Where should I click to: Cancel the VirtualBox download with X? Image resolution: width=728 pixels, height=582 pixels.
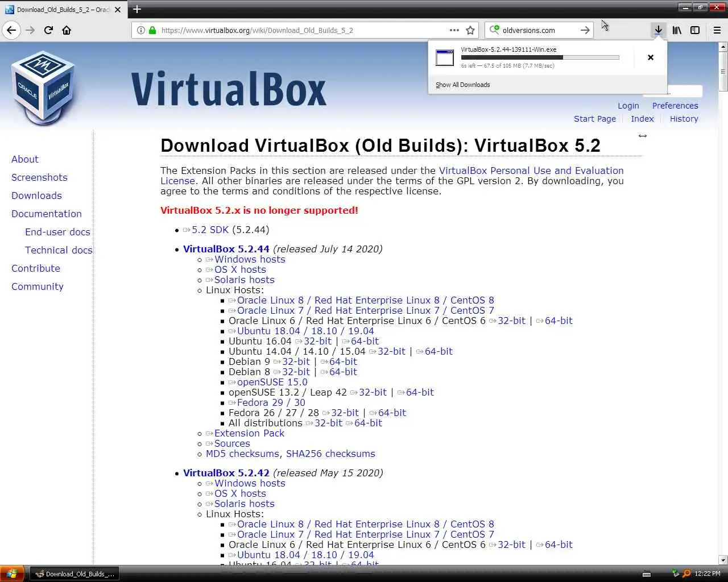[x=651, y=57]
